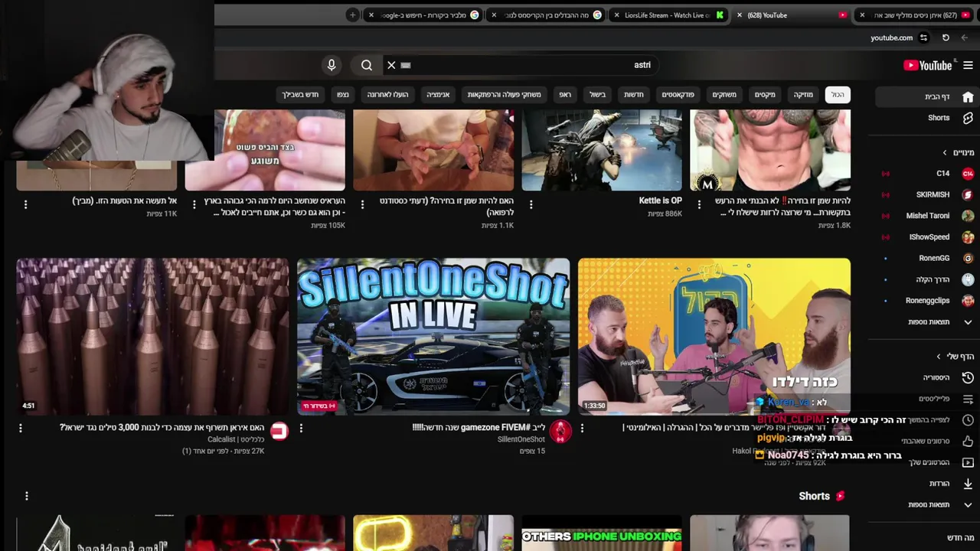Play the SillentOneShot IN LIVE thumbnail
This screenshot has height=551, width=980.
[433, 337]
